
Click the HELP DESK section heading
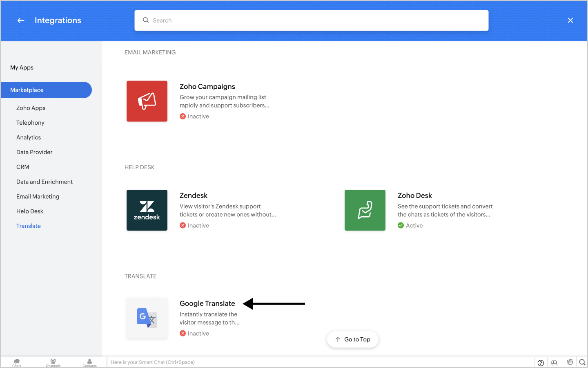(x=140, y=167)
